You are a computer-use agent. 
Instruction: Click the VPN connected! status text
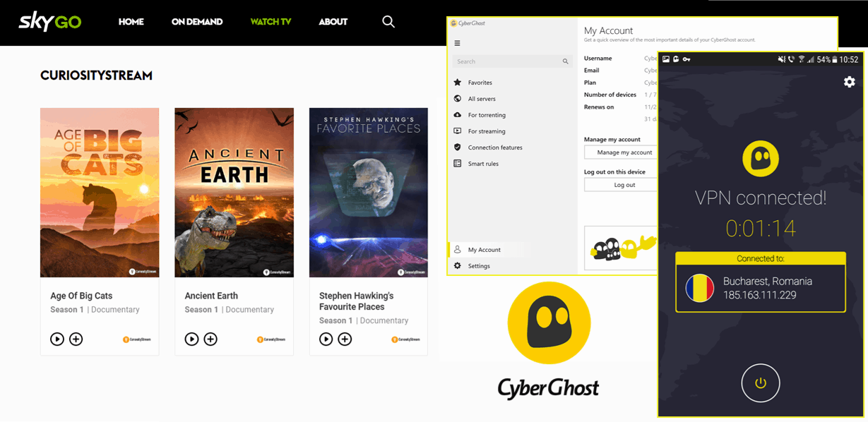coord(761,198)
